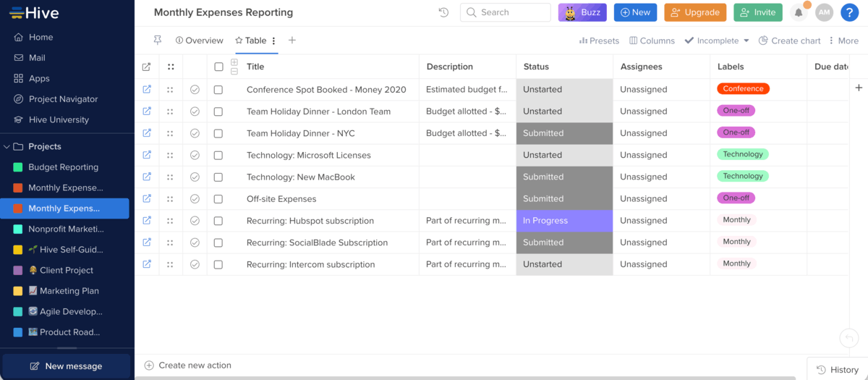
Task: Open the More options menu
Action: coord(843,41)
